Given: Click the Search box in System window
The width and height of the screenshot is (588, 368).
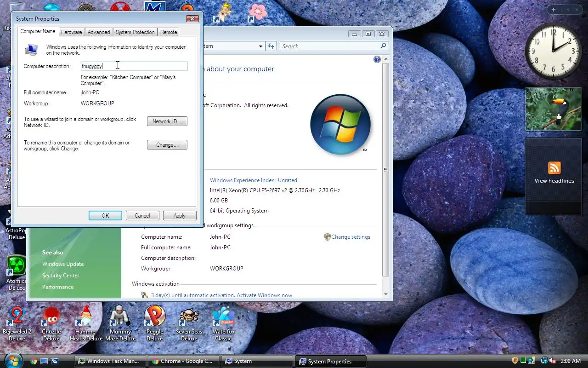Looking at the screenshot, I should tap(330, 46).
